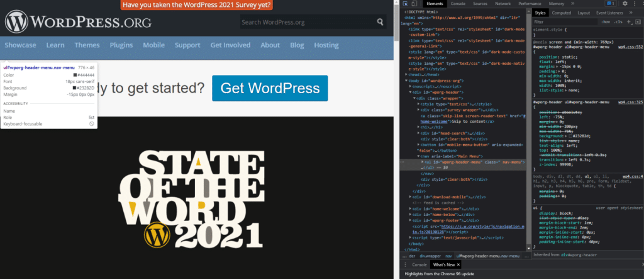Click the issues counter badge
The image size is (644, 279).
pyautogui.click(x=611, y=3)
